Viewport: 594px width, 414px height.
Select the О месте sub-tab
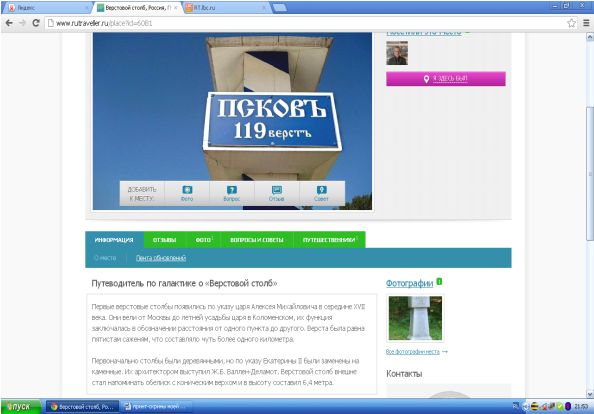coord(105,258)
